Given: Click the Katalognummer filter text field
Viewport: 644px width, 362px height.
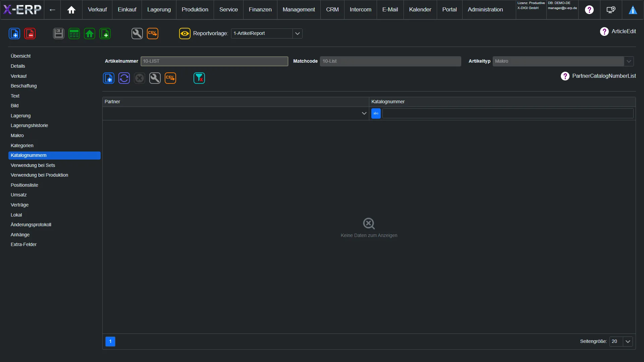Looking at the screenshot, I should [508, 113].
